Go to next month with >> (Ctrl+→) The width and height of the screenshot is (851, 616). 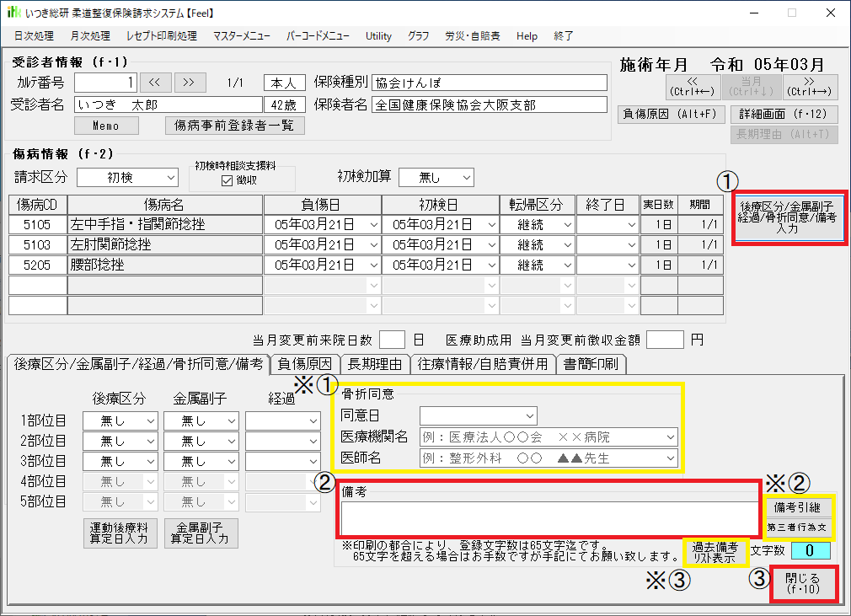pos(810,86)
